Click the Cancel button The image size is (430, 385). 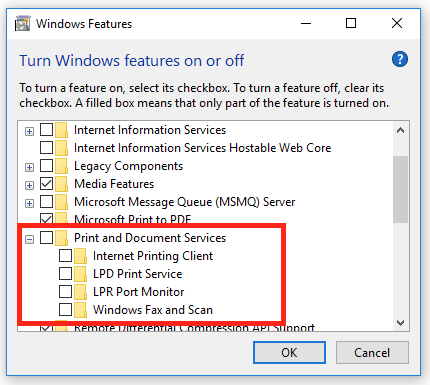point(372,352)
